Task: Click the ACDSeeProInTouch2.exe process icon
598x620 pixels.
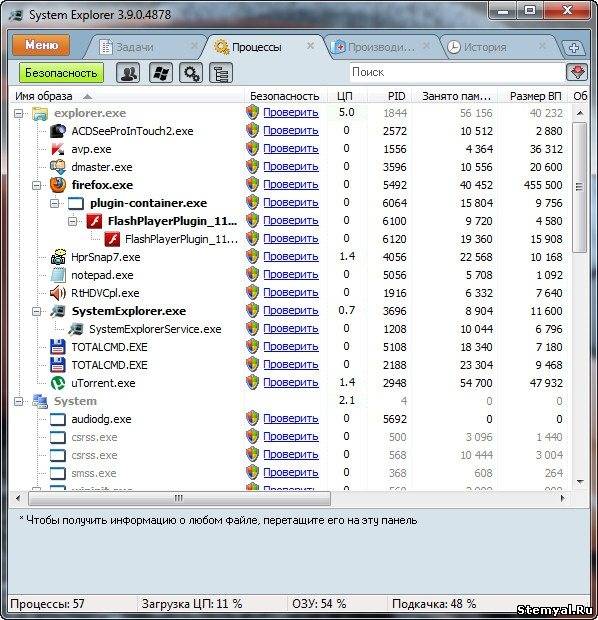Action: tap(58, 131)
